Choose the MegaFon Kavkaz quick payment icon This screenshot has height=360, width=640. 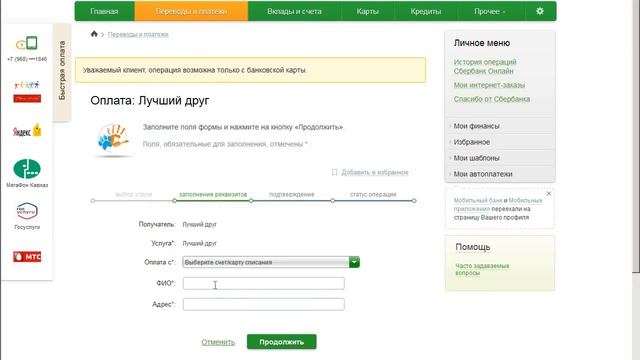tap(27, 169)
